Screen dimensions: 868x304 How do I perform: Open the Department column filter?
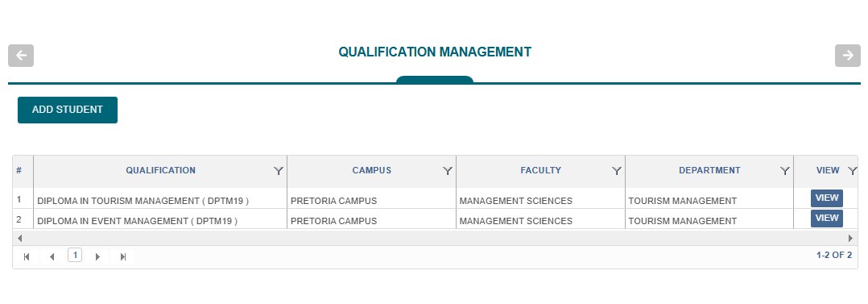pos(785,171)
